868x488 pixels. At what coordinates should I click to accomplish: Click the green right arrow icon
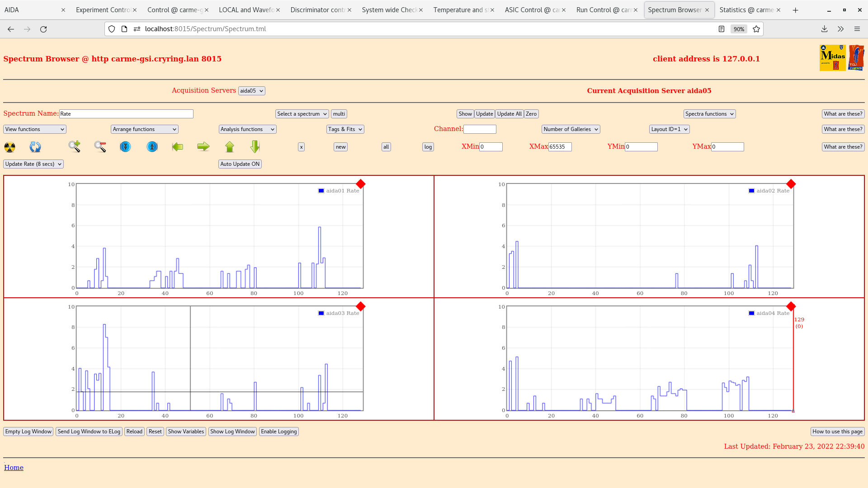point(203,146)
